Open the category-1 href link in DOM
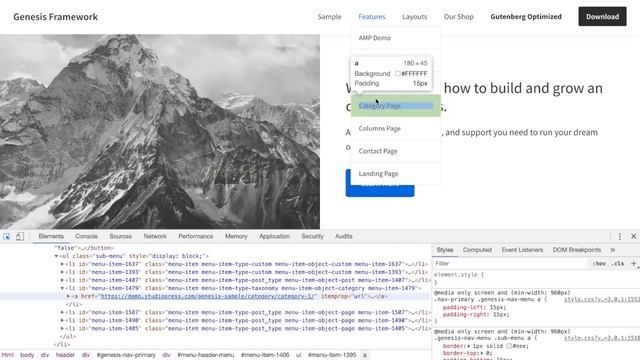 208,296
